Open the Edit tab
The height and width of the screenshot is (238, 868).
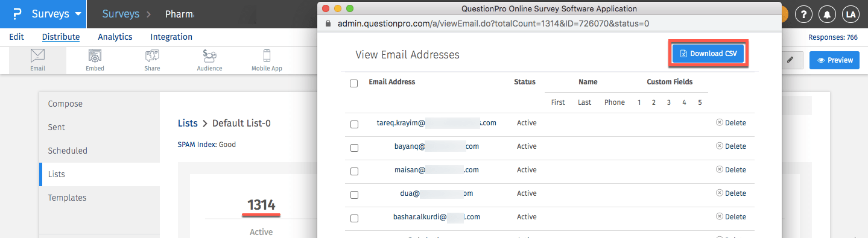pos(17,37)
